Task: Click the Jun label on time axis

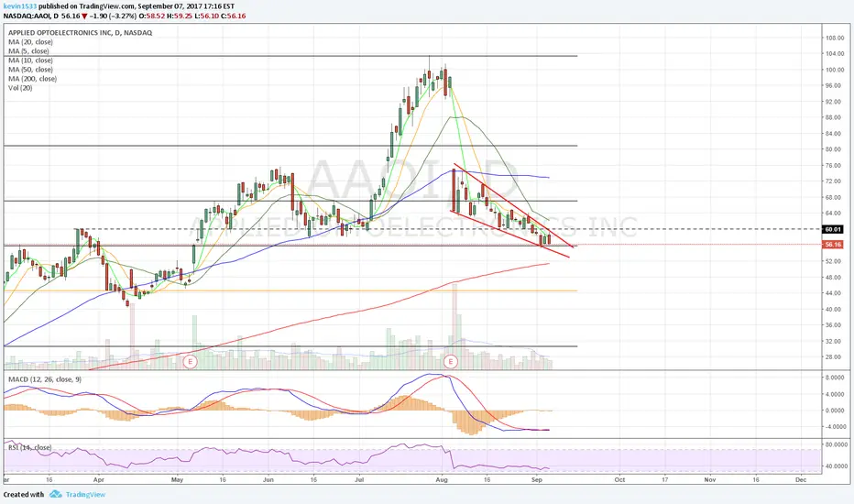Action: [268, 480]
